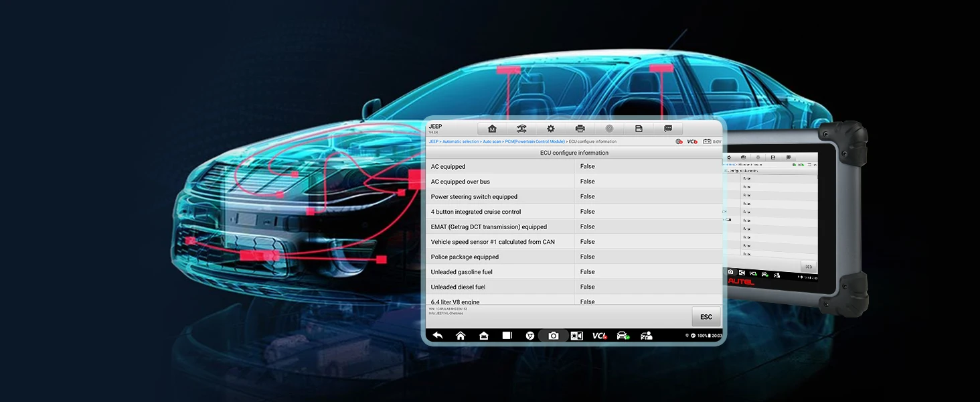
Task: Select Unleaded gasoline fuel row
Action: click(574, 272)
